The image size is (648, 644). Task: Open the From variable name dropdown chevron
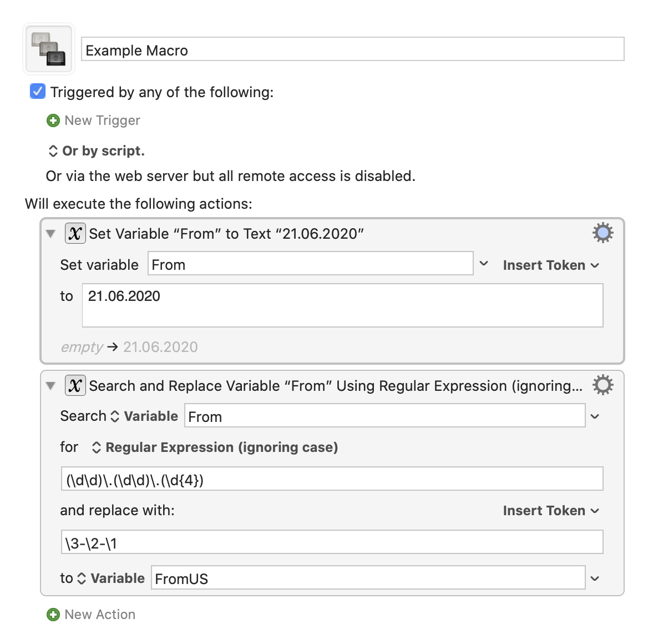(483, 264)
